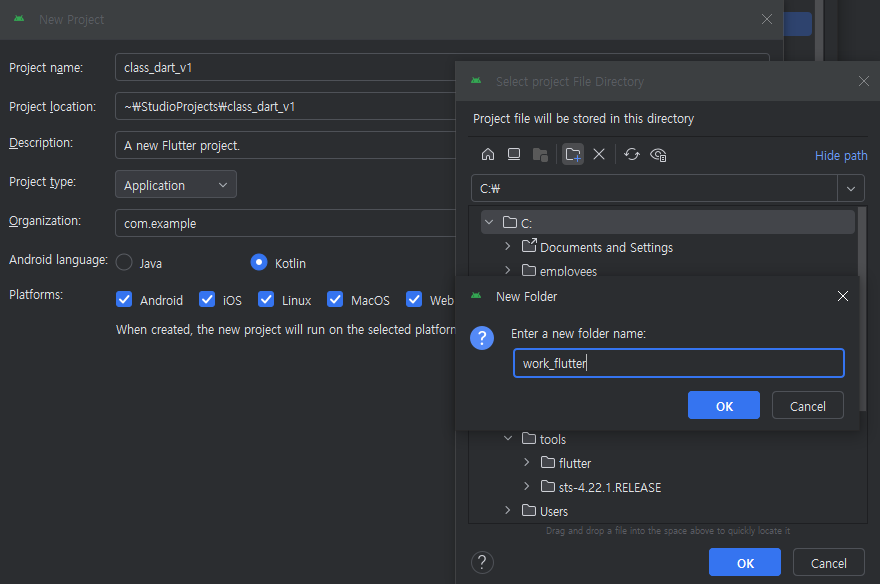
Task: Close the Select project File Directory dialog
Action: click(864, 81)
